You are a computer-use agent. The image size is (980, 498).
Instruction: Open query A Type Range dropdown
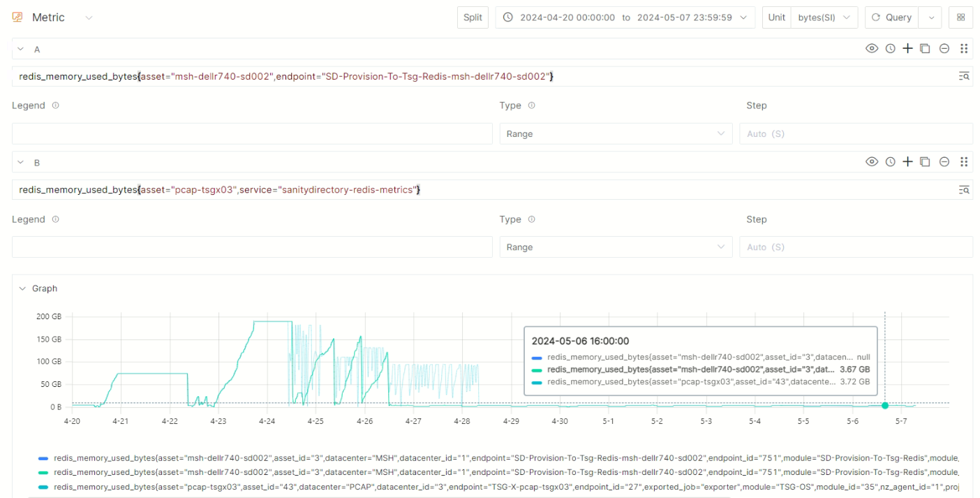coord(616,133)
